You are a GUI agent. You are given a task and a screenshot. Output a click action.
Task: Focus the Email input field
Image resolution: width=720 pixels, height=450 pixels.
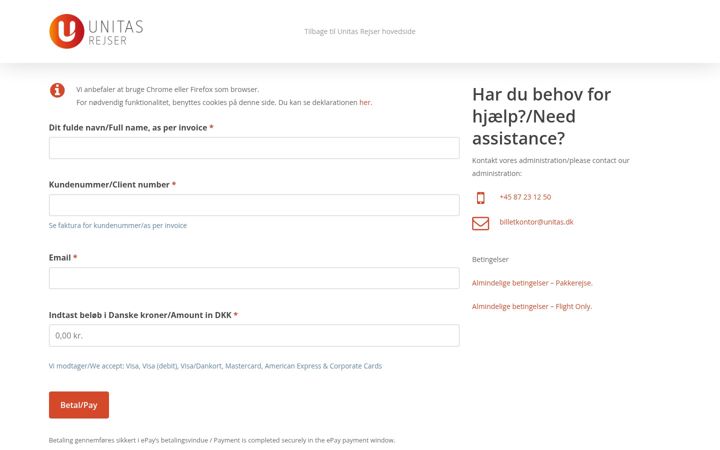(254, 278)
